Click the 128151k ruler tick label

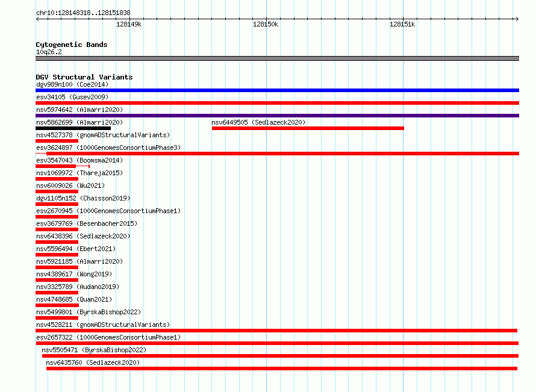click(402, 24)
